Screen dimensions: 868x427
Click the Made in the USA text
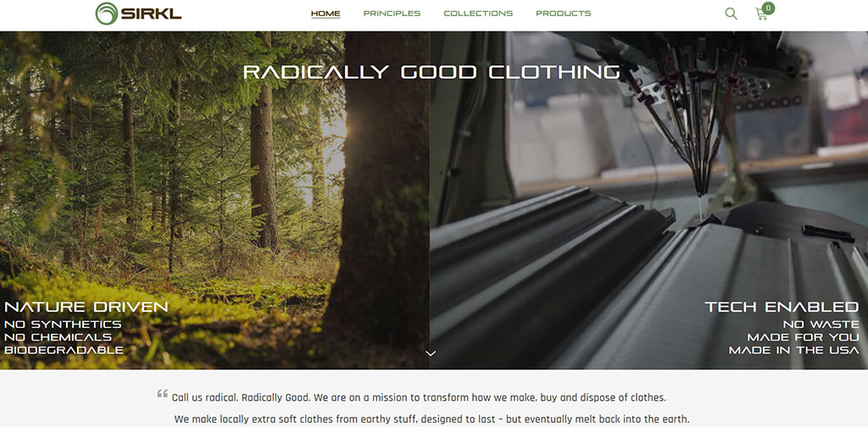click(793, 350)
